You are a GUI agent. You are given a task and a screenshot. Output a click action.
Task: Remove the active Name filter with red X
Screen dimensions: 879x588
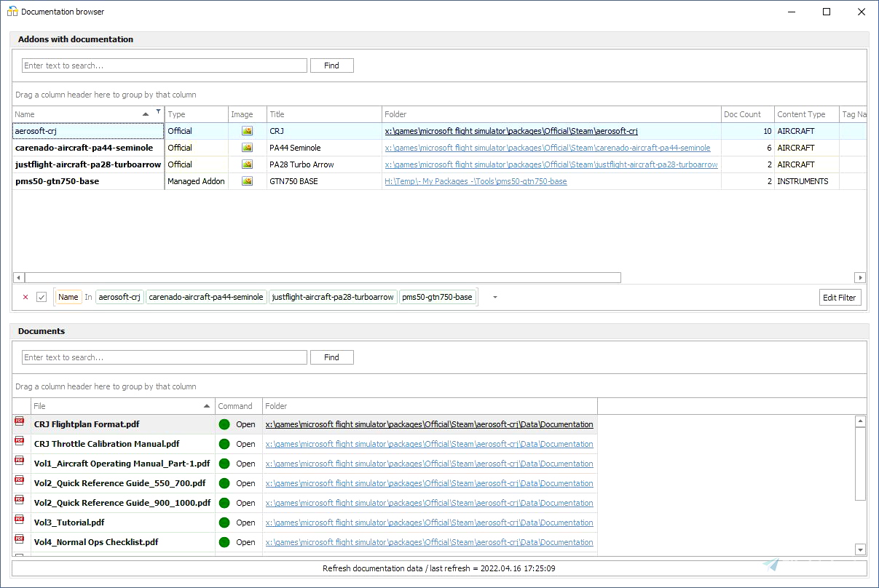(x=25, y=297)
